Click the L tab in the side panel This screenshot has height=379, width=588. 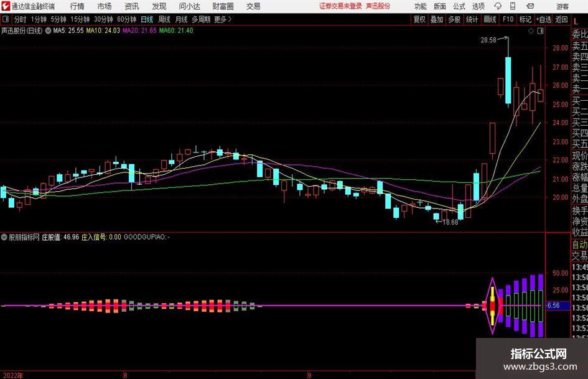tap(576, 22)
